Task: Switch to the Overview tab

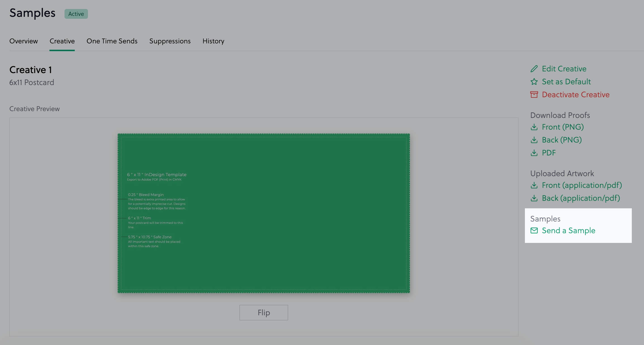Action: 23,41
